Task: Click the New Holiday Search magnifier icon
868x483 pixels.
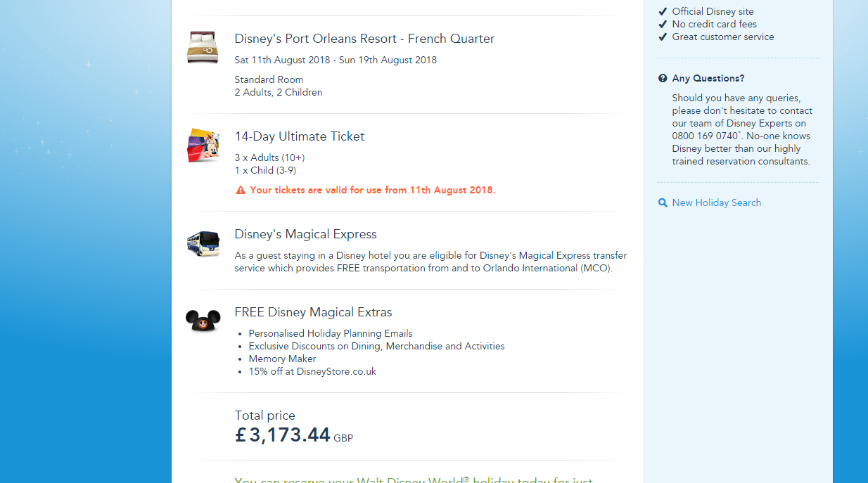Action: tap(663, 202)
